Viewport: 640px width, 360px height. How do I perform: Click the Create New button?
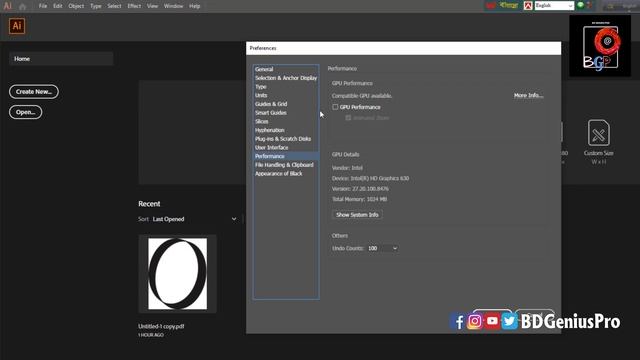(34, 91)
